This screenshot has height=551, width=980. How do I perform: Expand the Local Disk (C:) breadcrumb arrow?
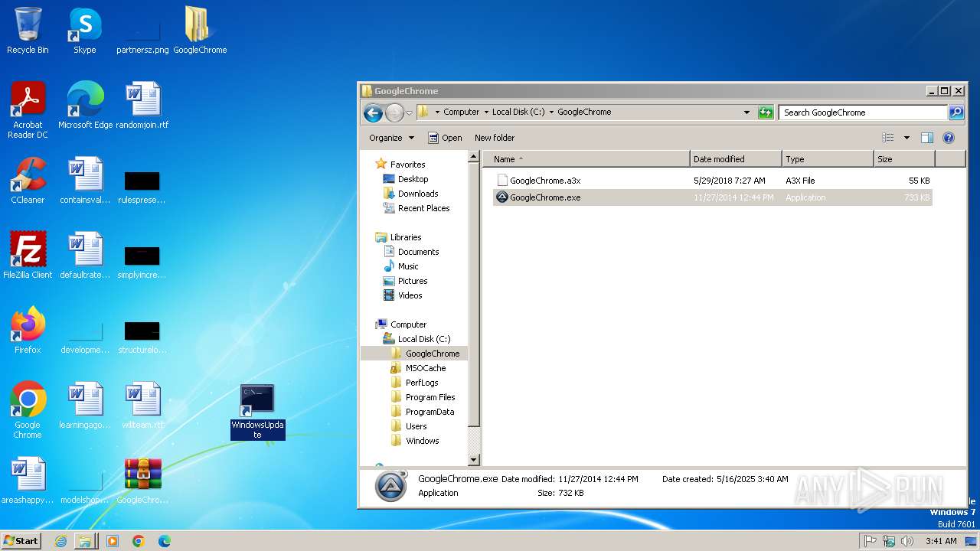point(550,112)
